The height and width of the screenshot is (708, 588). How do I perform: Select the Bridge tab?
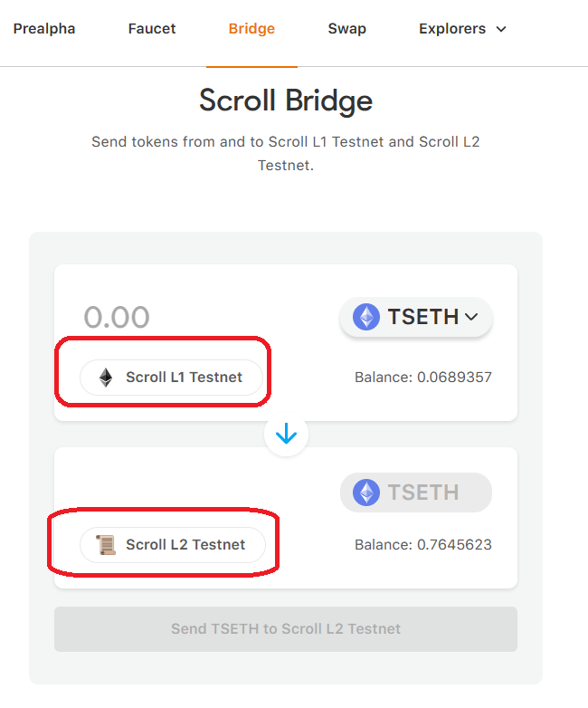(x=251, y=29)
